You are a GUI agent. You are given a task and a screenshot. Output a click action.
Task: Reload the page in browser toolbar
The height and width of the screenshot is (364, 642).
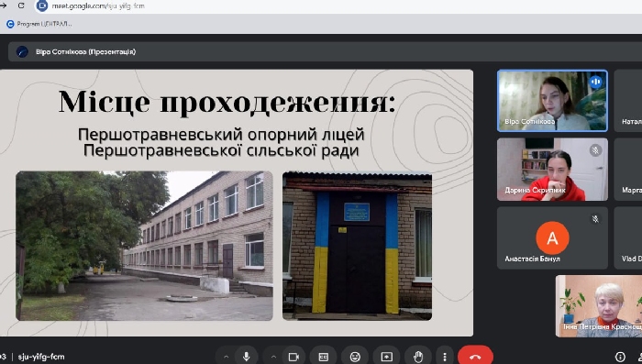click(x=21, y=6)
